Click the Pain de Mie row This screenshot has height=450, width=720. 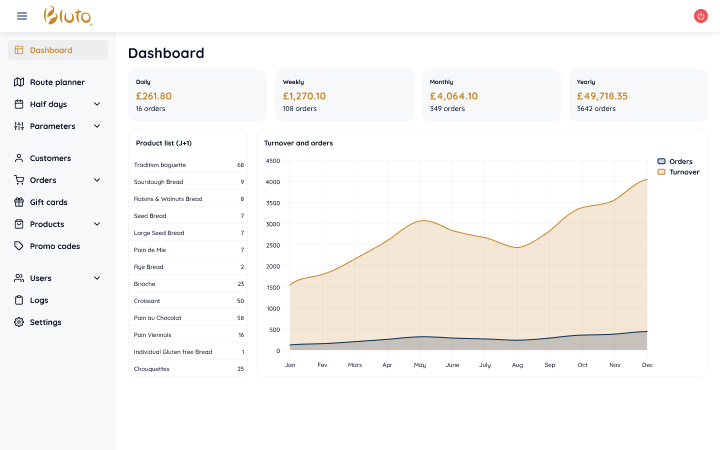[188, 250]
